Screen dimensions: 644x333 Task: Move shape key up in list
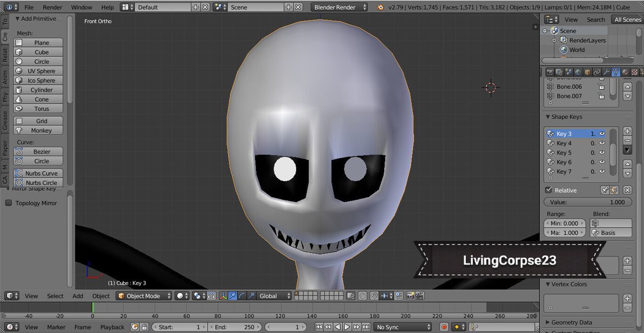tap(627, 164)
